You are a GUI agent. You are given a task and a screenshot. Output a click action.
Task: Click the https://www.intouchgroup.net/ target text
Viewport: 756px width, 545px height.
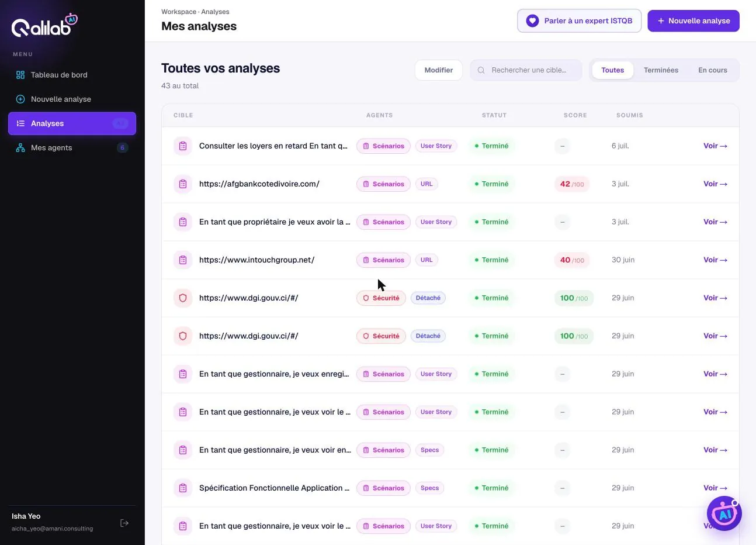pyautogui.click(x=256, y=260)
